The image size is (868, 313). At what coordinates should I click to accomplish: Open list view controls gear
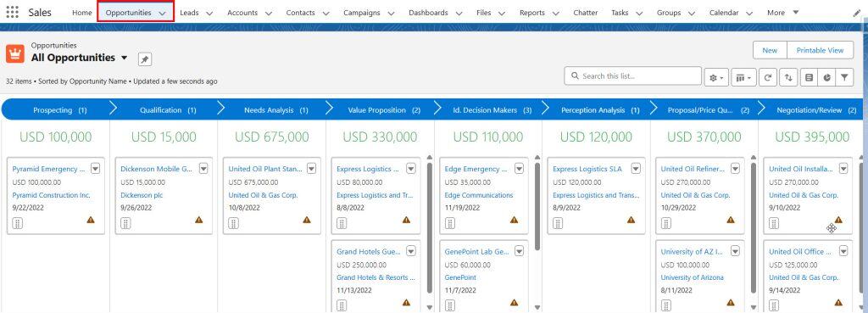[716, 78]
